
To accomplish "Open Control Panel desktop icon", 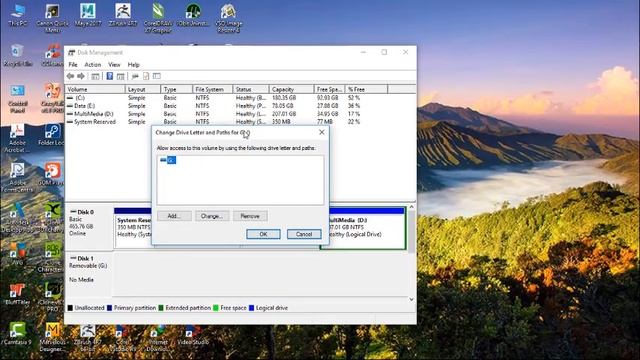I will coord(18,99).
